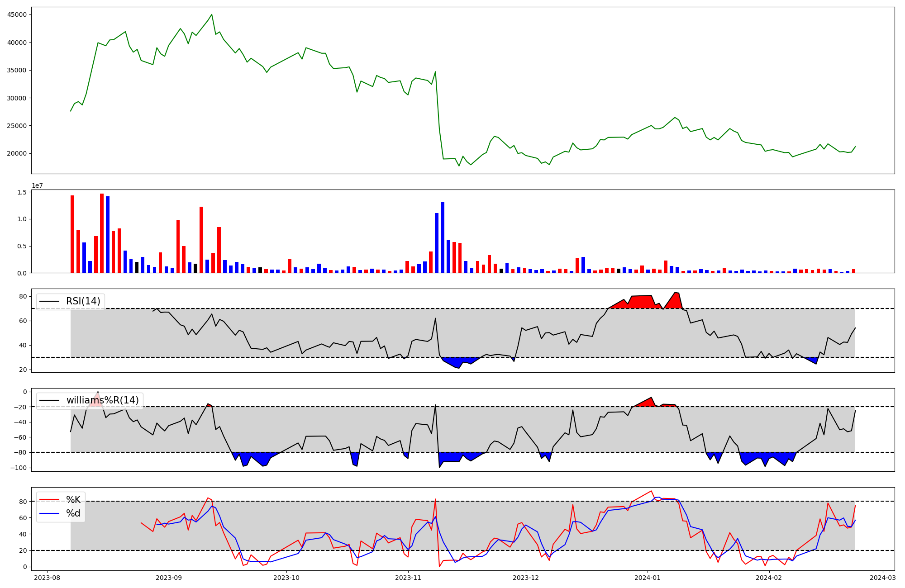Click the 2023-11 x-axis date label

click(x=408, y=578)
